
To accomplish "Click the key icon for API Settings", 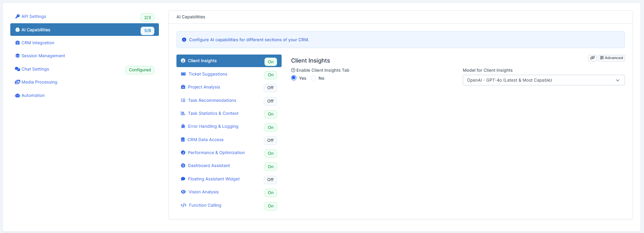I will tap(18, 16).
